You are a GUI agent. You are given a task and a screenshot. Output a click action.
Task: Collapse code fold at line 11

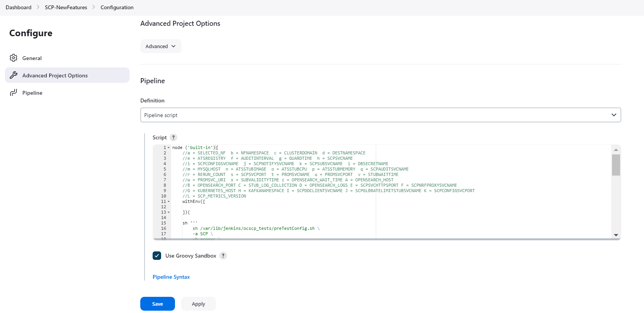coord(168,201)
